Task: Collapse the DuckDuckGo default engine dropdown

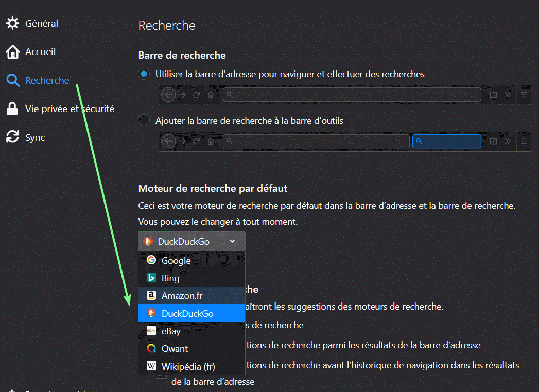Action: pyautogui.click(x=192, y=241)
